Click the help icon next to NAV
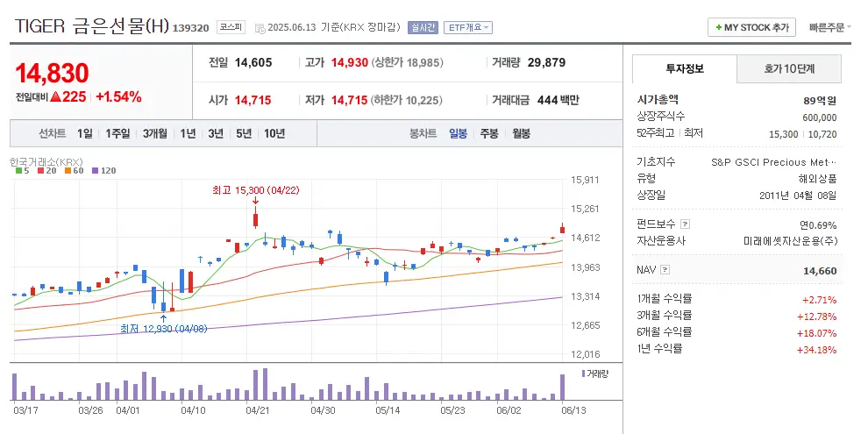The height and width of the screenshot is (434, 868). (x=665, y=270)
